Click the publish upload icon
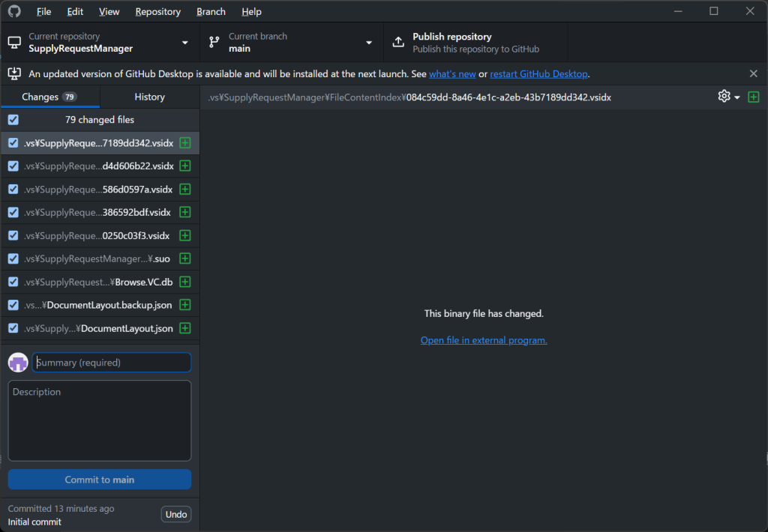The height and width of the screenshot is (532, 768). coord(398,43)
